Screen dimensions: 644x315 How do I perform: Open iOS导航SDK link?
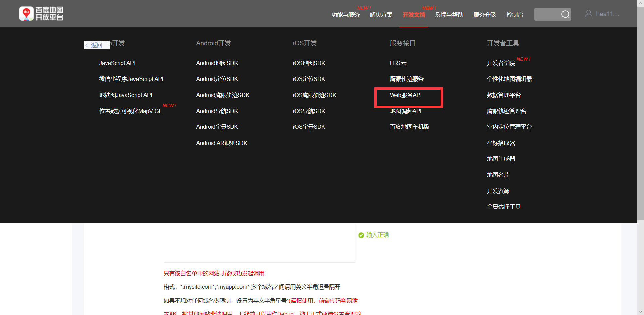[x=309, y=111]
